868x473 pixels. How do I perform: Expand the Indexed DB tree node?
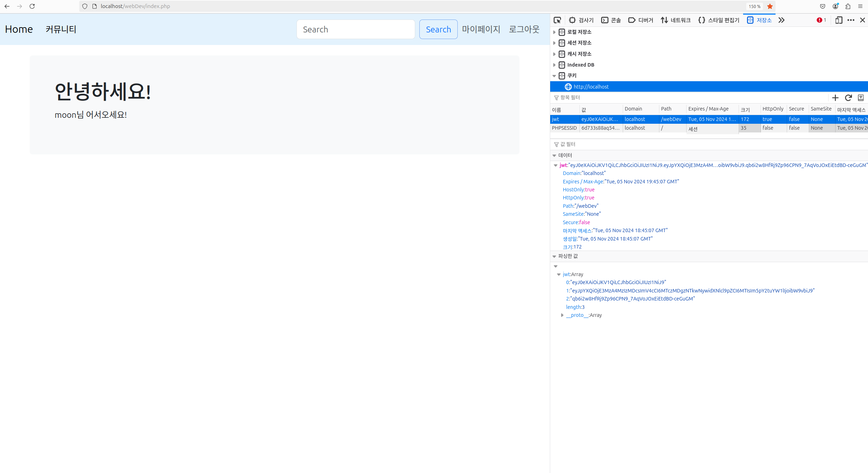[554, 65]
